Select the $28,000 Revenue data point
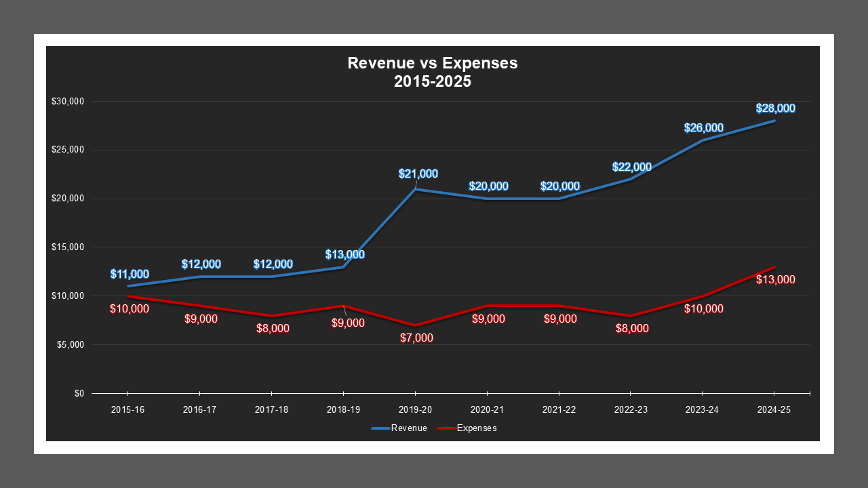The image size is (868, 488). coord(774,120)
